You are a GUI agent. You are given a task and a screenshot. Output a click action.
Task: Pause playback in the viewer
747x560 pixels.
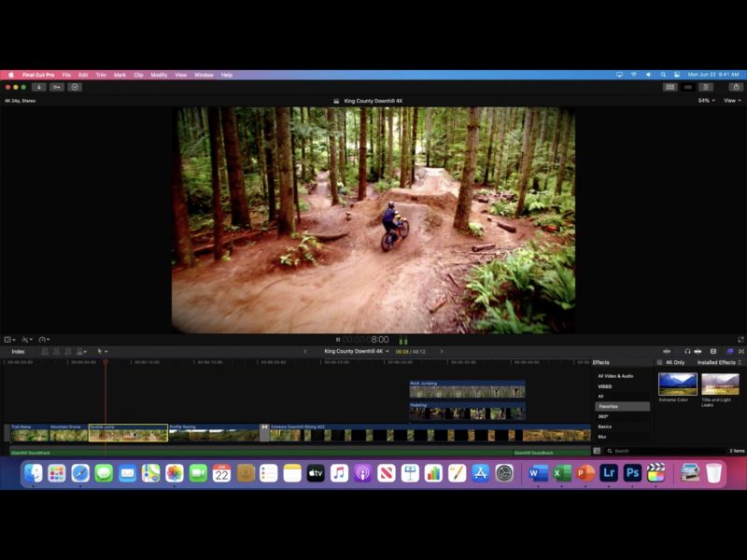338,340
